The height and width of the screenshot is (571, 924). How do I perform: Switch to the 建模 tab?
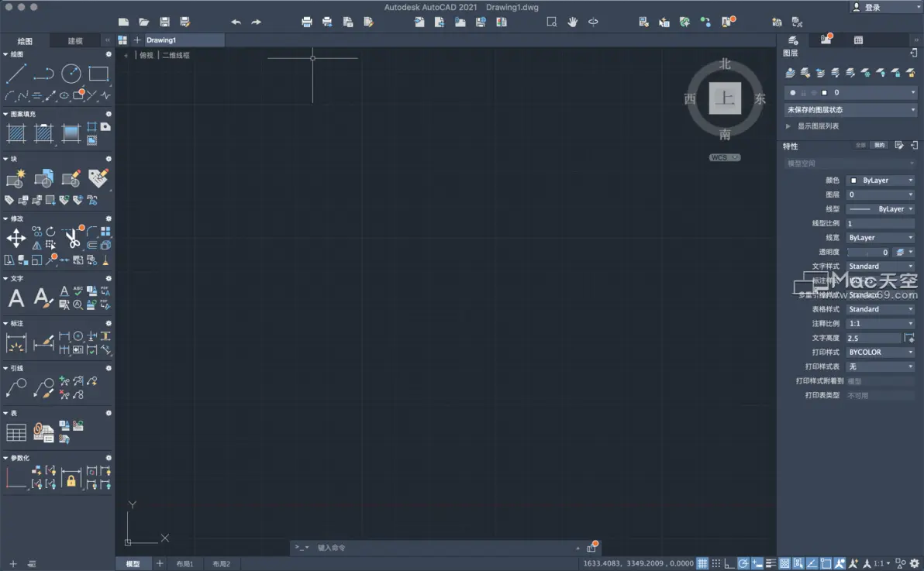75,40
